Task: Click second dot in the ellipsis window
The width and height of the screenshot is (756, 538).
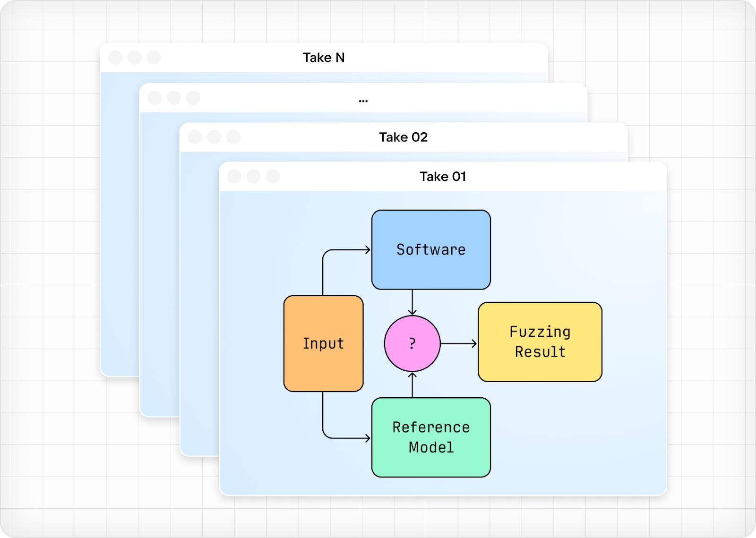Action: [x=174, y=98]
